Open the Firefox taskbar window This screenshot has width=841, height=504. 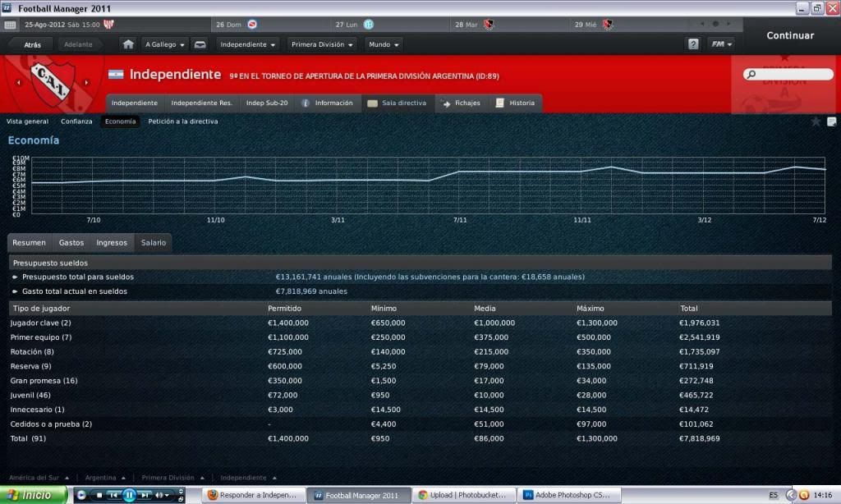click(254, 495)
